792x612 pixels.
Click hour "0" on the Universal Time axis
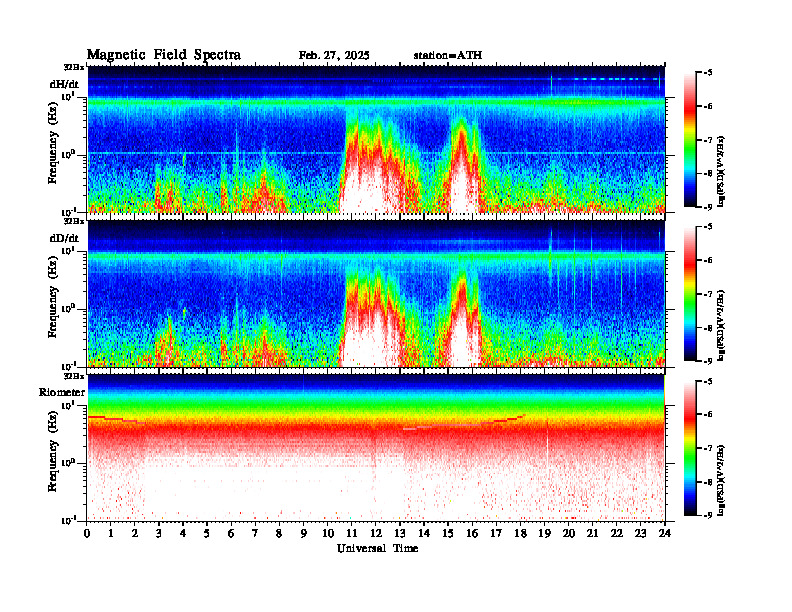(87, 533)
